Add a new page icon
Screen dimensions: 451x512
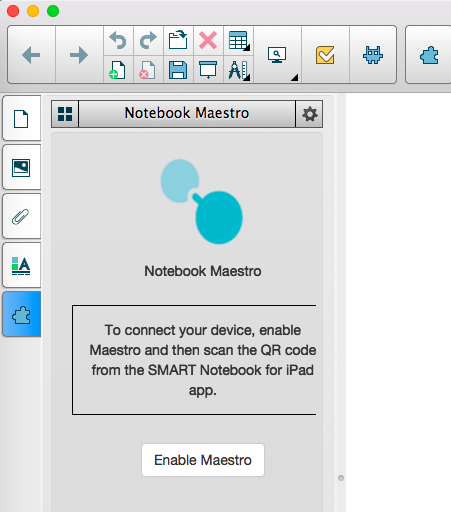(118, 70)
